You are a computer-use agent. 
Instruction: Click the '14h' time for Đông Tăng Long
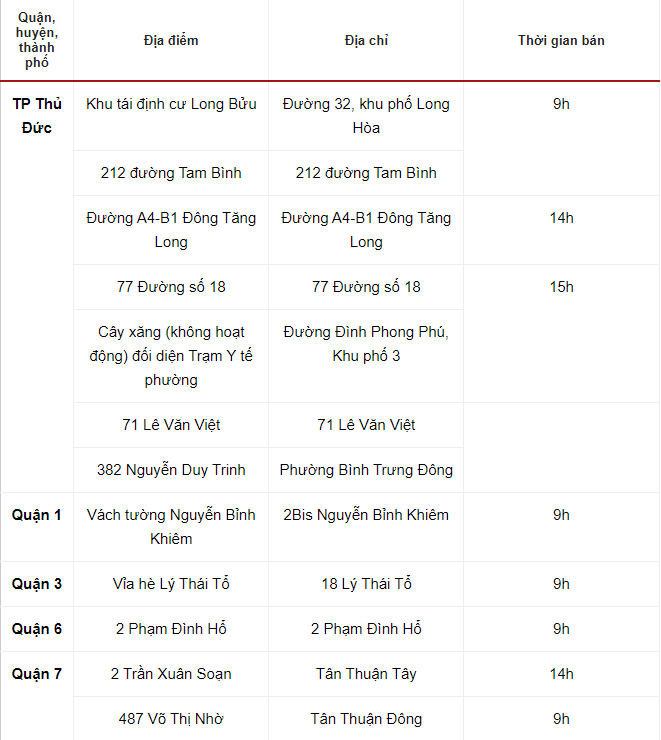[561, 218]
